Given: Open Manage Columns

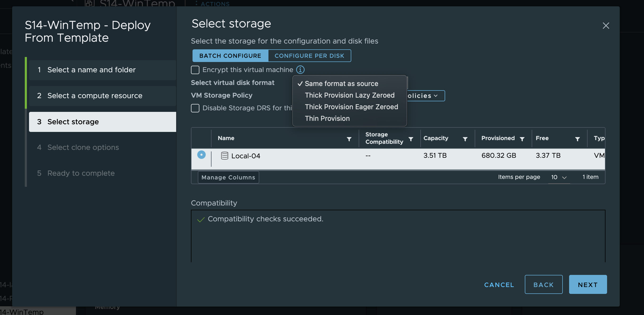Looking at the screenshot, I should click(228, 177).
